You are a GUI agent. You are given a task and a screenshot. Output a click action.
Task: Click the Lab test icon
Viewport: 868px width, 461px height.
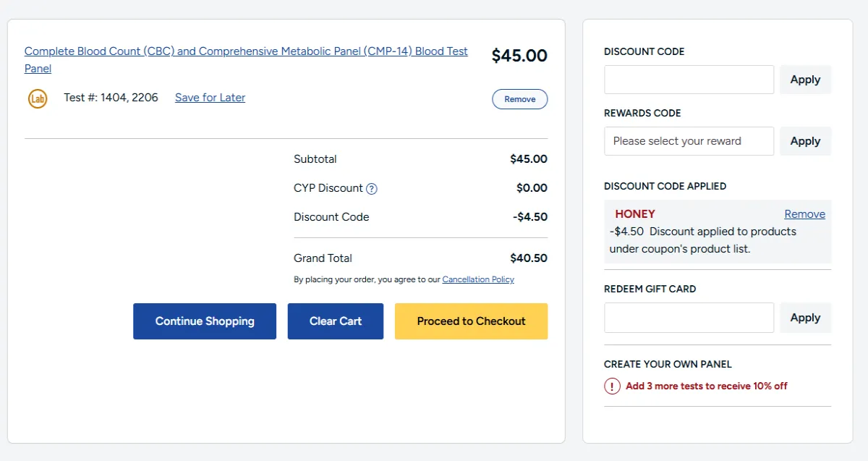pyautogui.click(x=38, y=98)
